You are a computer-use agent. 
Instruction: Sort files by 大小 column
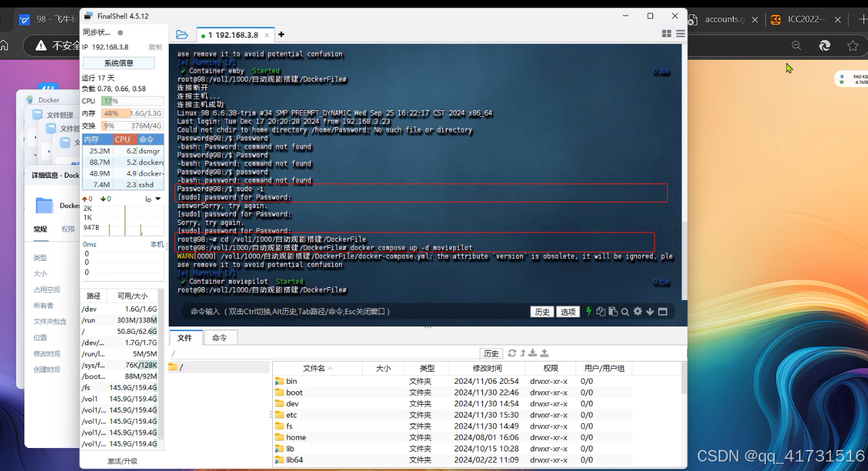coord(383,368)
